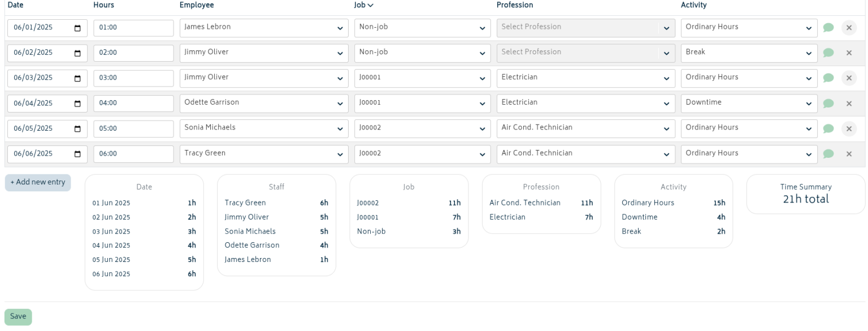
Task: Remove James Lebron's Non-job entry
Action: point(849,27)
